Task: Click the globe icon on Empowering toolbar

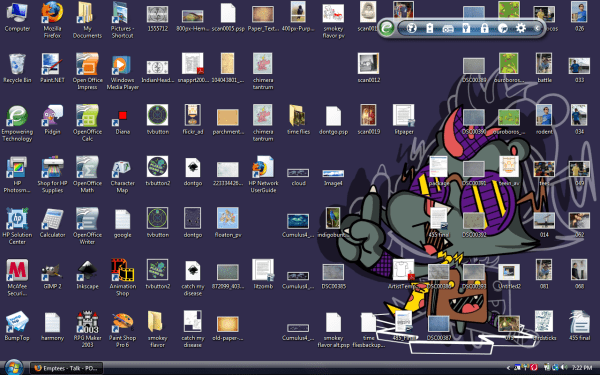Action: [x=411, y=28]
